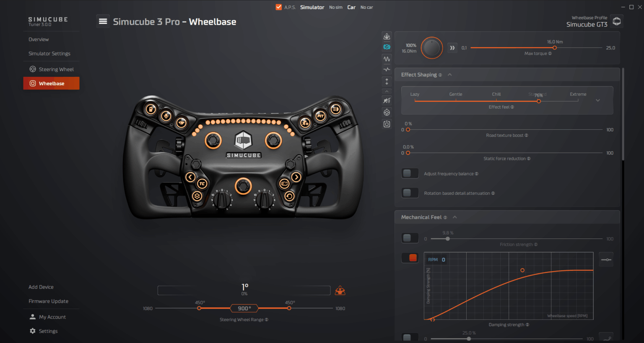This screenshot has height=343, width=644.
Task: Turn on Rotation based detail attenuation
Action: (410, 193)
